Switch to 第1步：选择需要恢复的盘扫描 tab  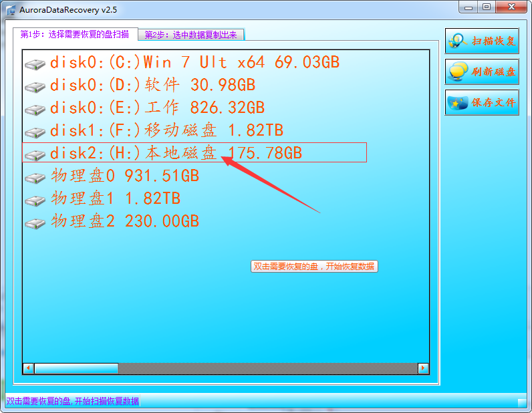pyautogui.click(x=75, y=34)
